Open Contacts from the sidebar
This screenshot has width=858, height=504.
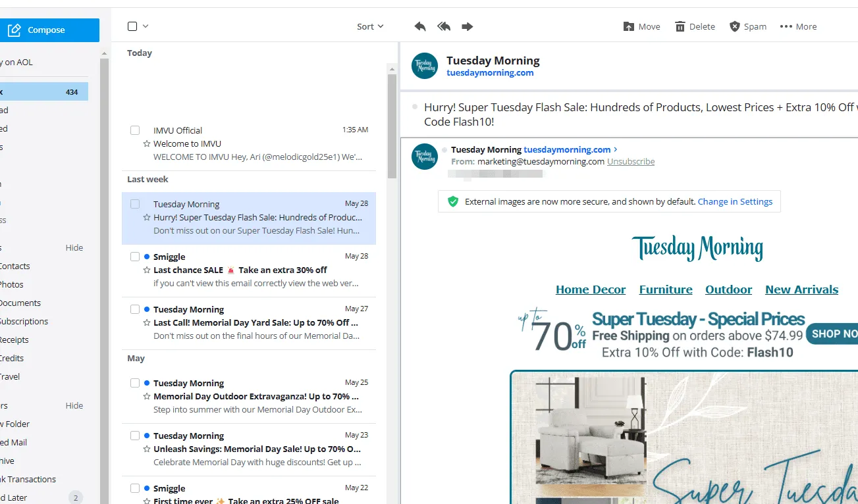(16, 266)
